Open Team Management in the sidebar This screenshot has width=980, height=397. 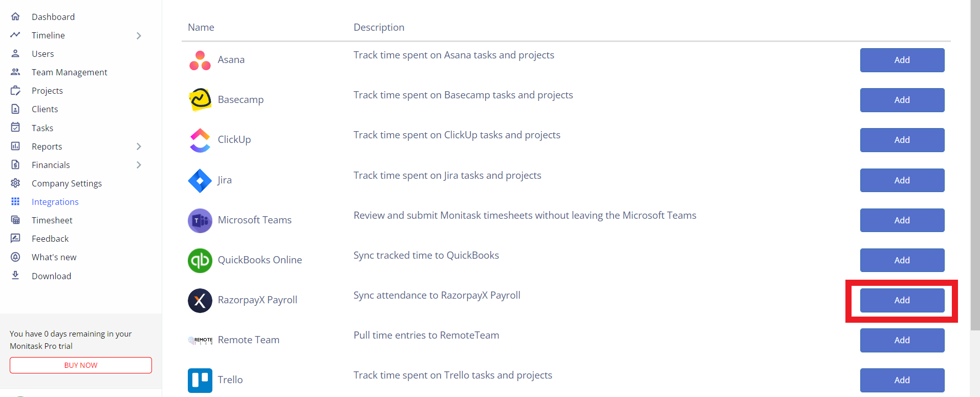pyautogui.click(x=69, y=72)
